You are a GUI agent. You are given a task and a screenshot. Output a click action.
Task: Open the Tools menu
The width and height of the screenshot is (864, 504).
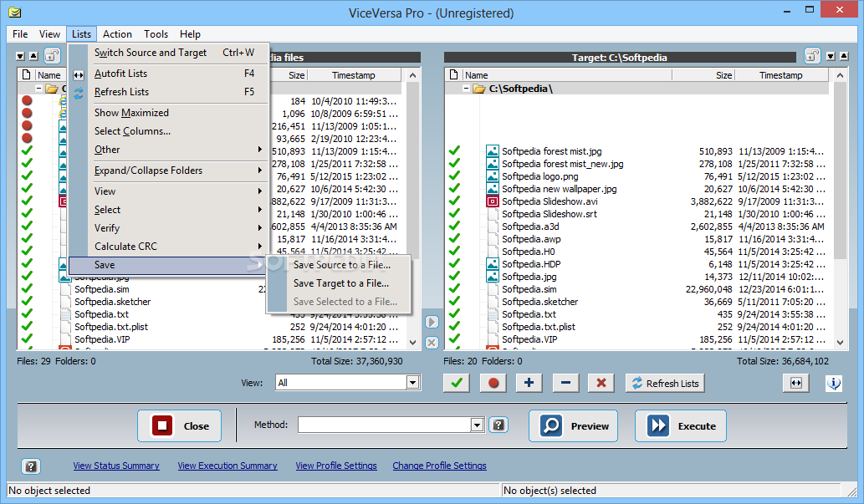click(156, 34)
